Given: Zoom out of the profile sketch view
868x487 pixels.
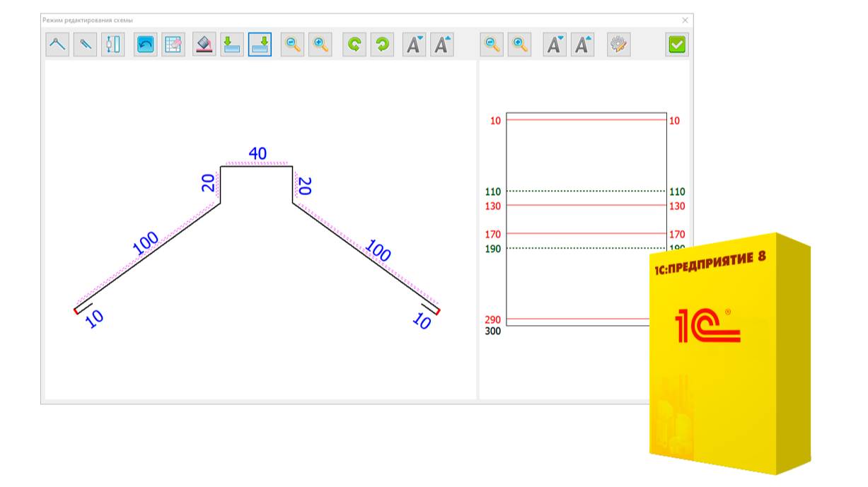Looking at the screenshot, I should [x=292, y=45].
